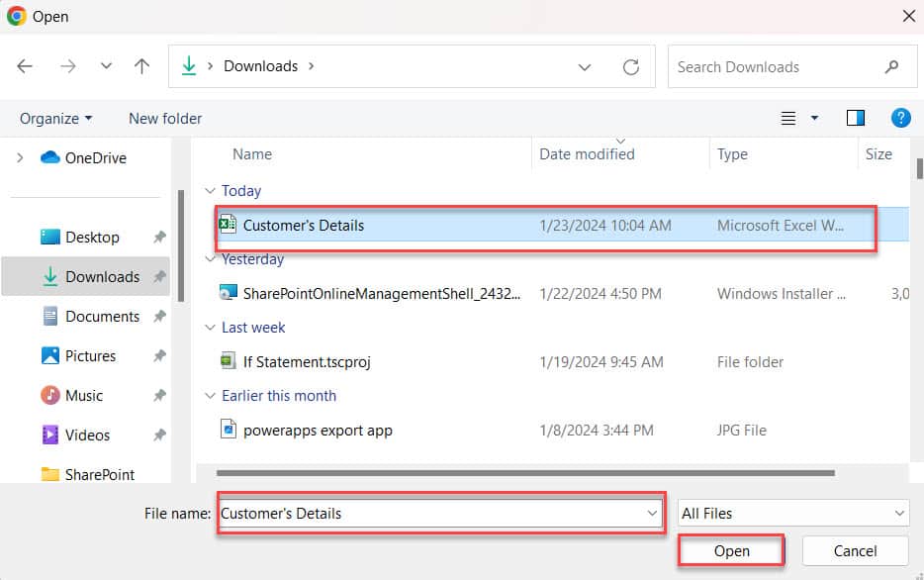Open the Organize menu

point(56,119)
